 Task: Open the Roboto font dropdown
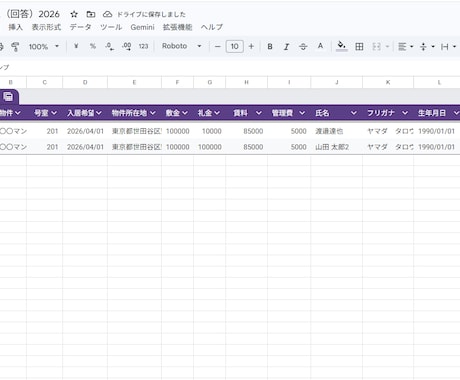[181, 46]
